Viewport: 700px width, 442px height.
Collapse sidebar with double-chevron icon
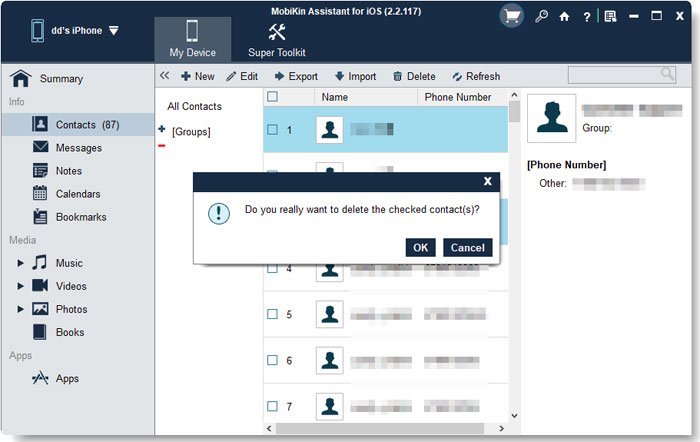[x=165, y=75]
